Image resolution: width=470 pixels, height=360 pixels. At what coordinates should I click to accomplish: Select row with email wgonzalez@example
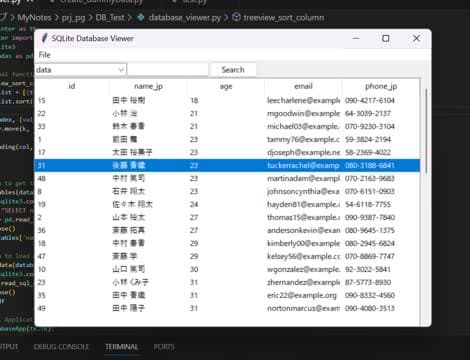[x=227, y=269]
